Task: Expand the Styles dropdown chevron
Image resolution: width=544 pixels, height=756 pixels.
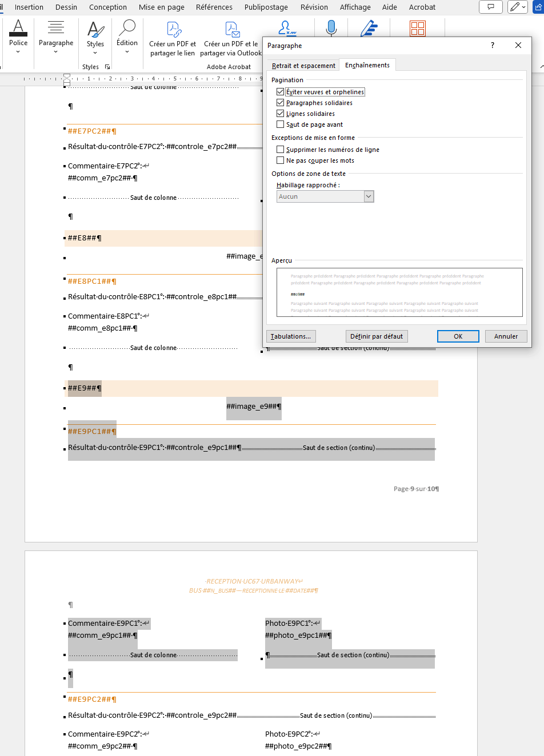Action: [x=95, y=53]
